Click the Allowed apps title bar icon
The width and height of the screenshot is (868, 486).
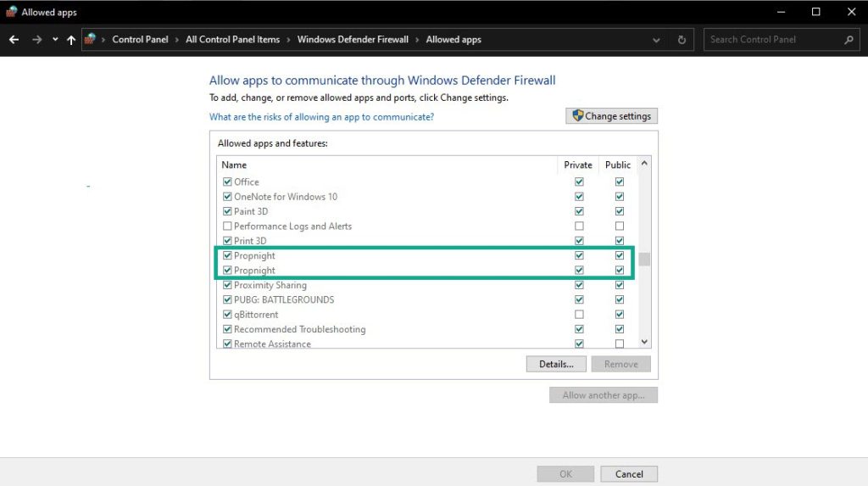(x=11, y=12)
